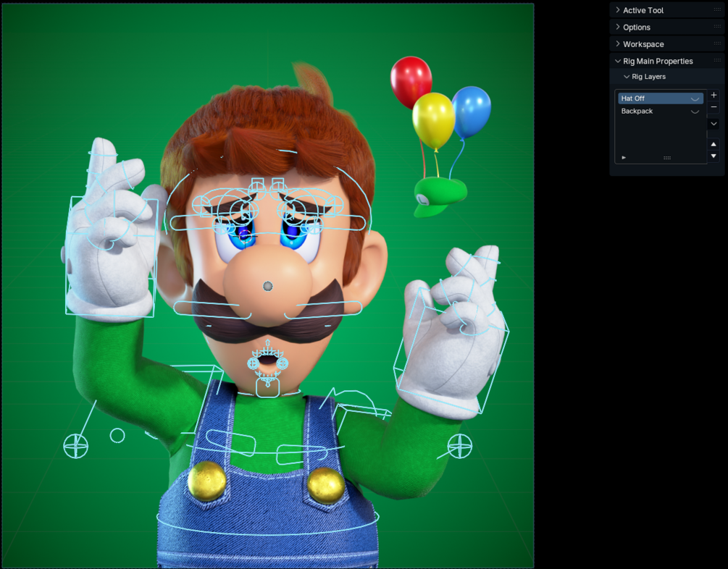Click the red balloon

click(411, 81)
